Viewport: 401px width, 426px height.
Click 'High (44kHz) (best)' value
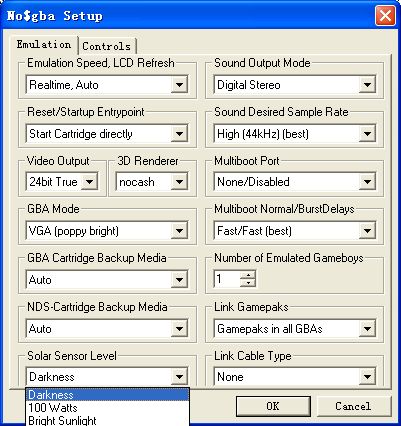pyautogui.click(x=287, y=134)
